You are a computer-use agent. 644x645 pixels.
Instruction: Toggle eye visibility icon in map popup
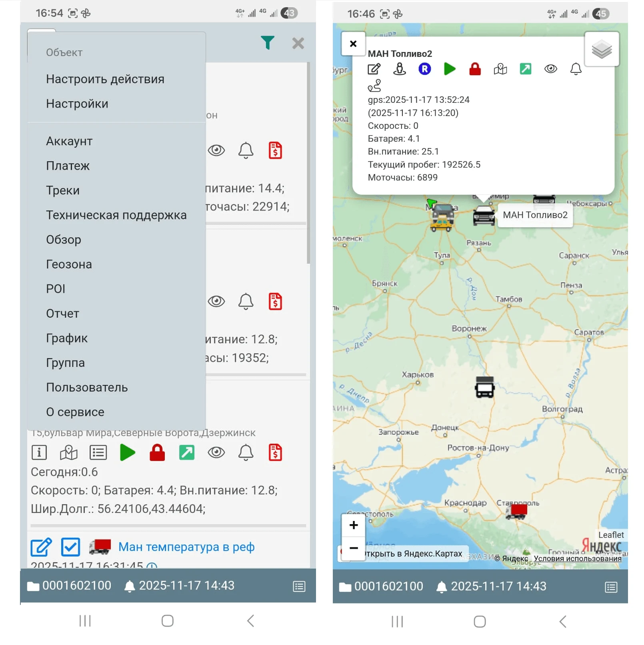point(550,69)
